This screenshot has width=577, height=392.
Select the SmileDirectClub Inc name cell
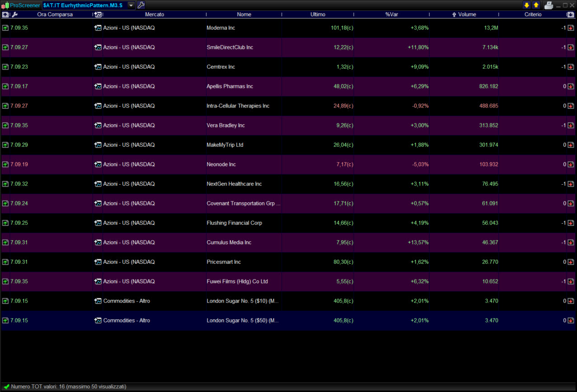point(230,47)
